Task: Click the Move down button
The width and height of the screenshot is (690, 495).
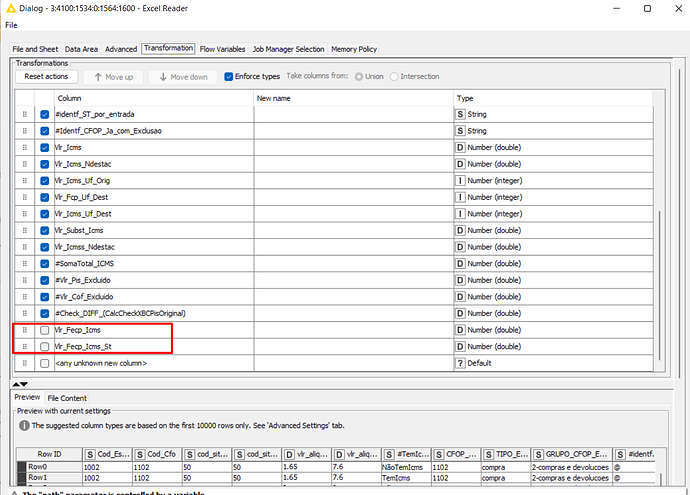Action: pyautogui.click(x=183, y=77)
